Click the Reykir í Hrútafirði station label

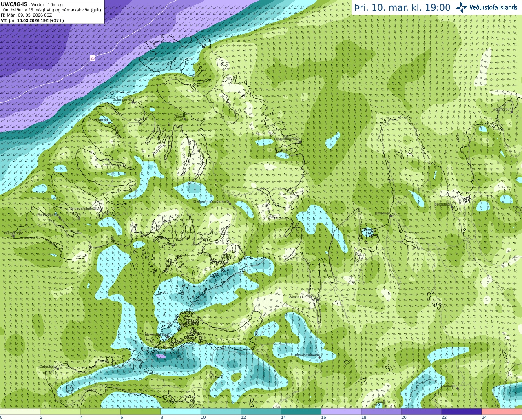(x=302, y=297)
